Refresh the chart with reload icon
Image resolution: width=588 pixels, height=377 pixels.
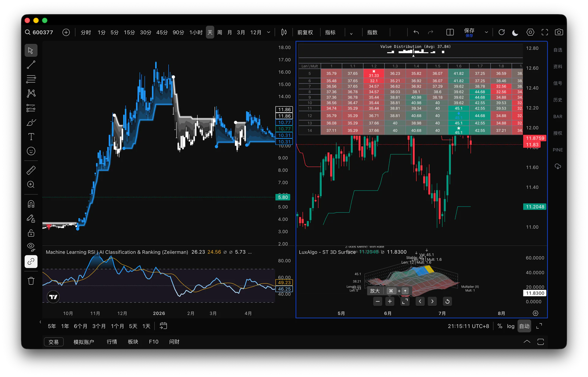coord(501,32)
